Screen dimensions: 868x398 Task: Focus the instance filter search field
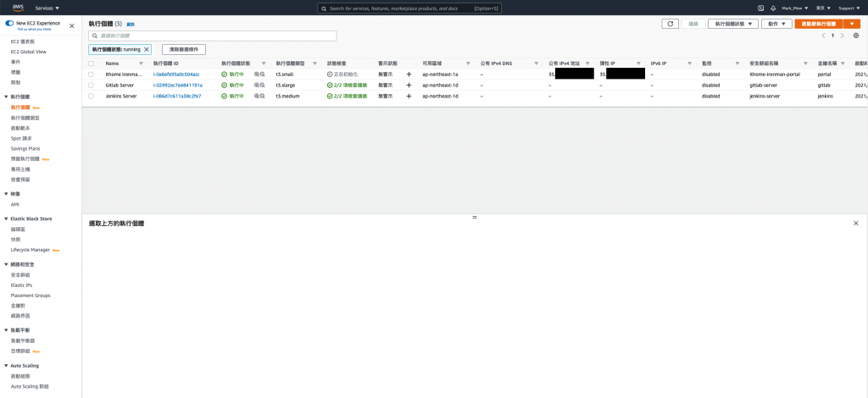coord(213,36)
